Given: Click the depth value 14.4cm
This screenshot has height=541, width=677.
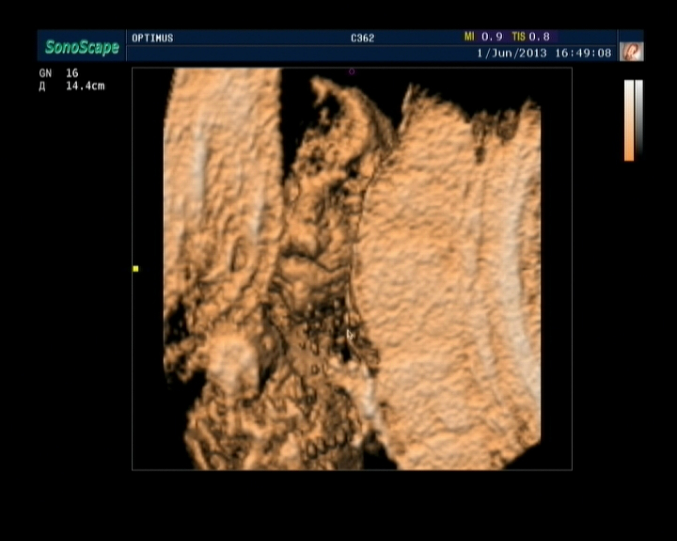Looking at the screenshot, I should 85,86.
